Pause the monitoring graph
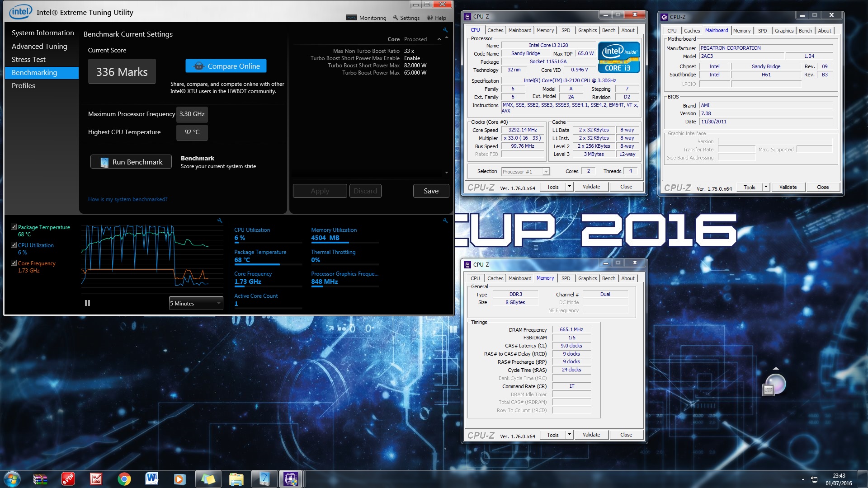Image resolution: width=868 pixels, height=488 pixels. click(x=87, y=303)
